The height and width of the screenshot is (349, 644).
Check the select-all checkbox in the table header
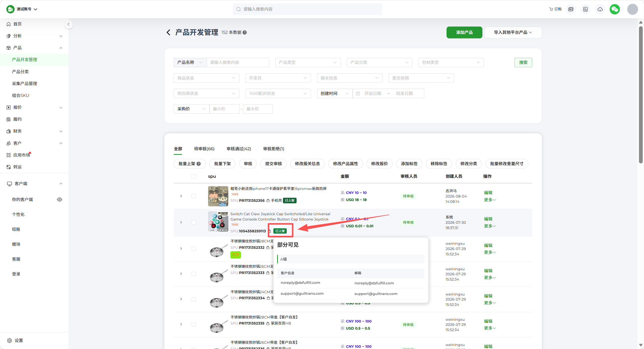[194, 176]
